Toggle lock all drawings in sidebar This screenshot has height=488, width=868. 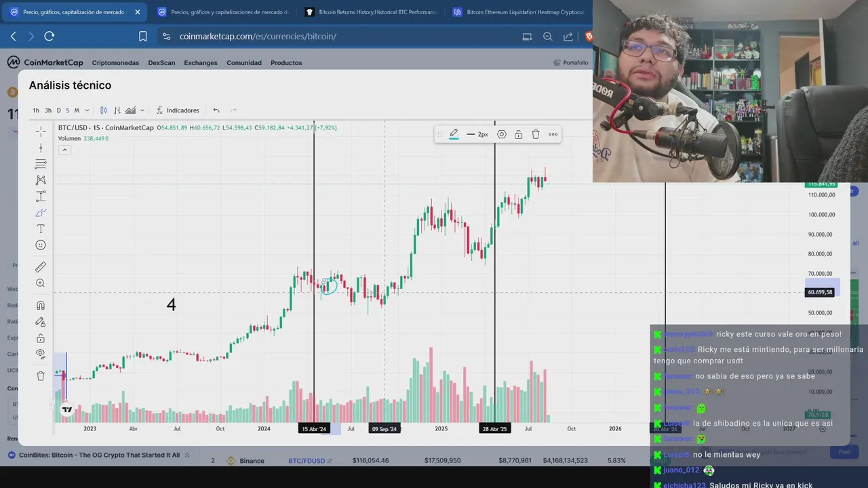click(41, 338)
